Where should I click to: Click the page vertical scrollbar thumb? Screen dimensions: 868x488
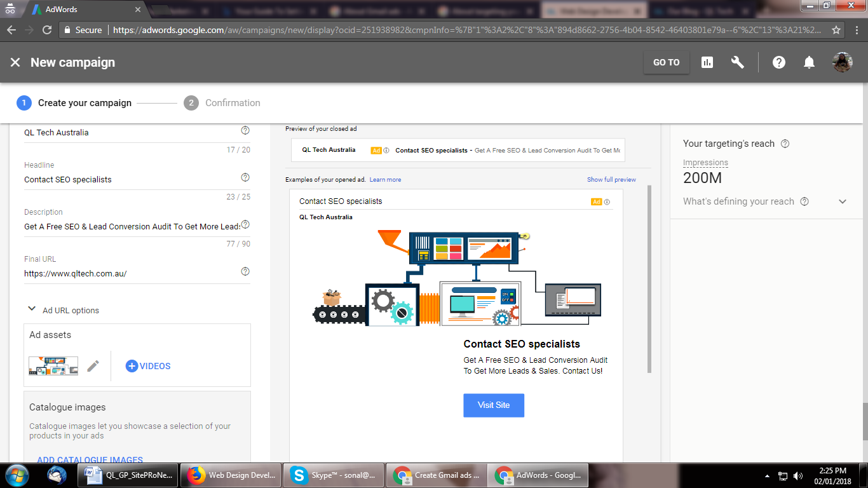tap(864, 422)
